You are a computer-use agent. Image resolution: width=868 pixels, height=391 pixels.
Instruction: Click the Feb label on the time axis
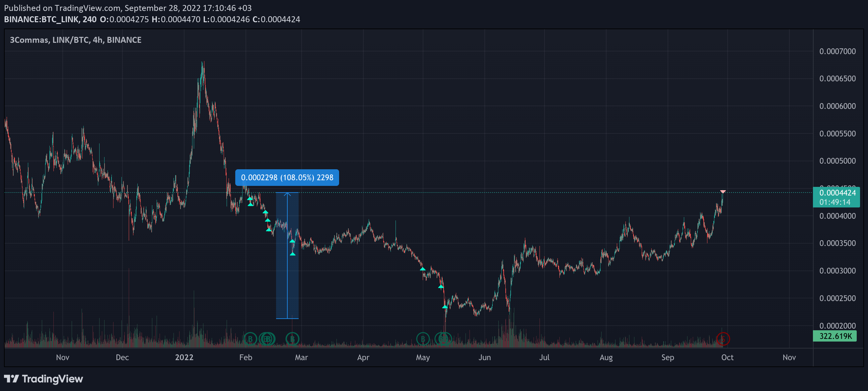(x=246, y=357)
